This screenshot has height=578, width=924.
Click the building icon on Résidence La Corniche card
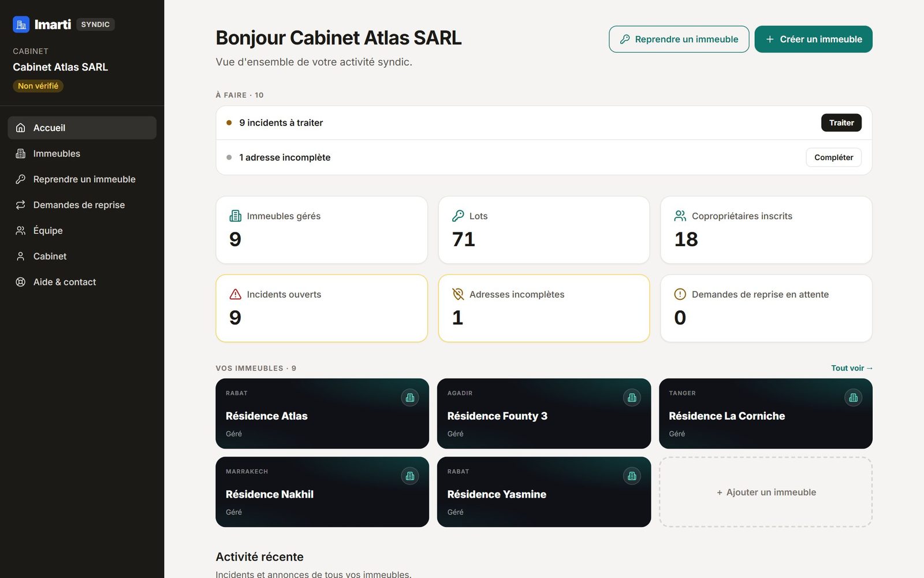854,398
